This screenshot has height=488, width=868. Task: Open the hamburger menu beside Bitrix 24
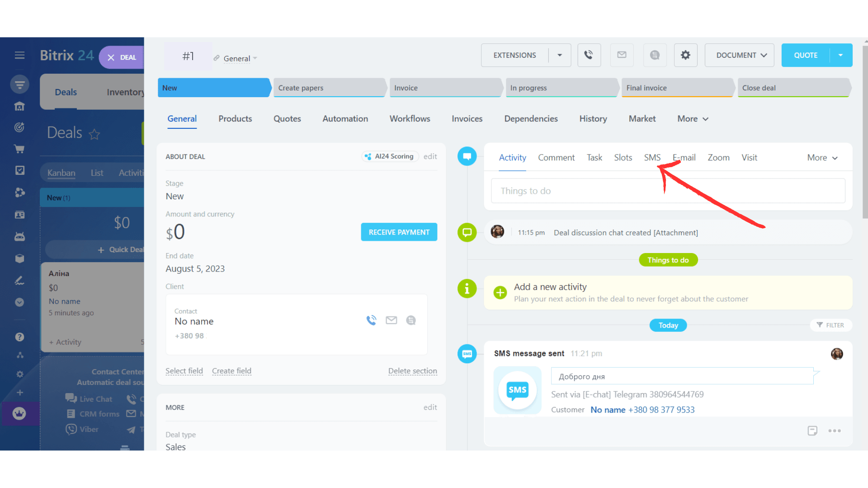coord(19,55)
